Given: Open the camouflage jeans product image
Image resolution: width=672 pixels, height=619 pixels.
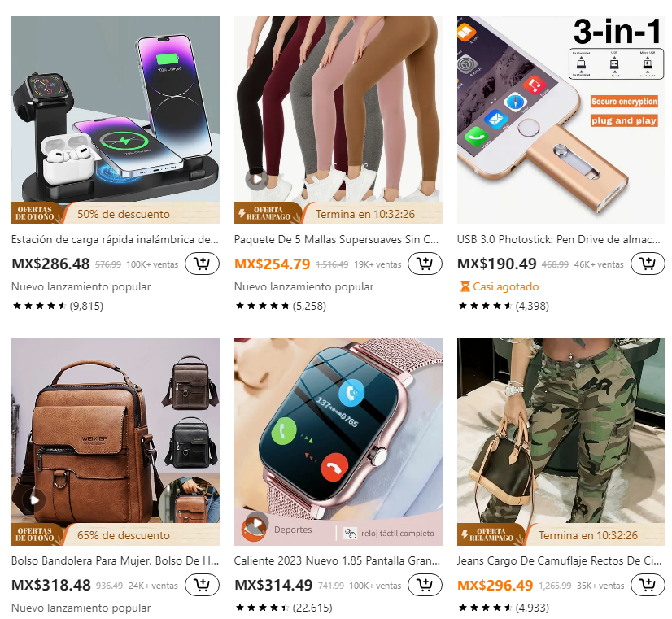Looking at the screenshot, I should click(561, 430).
